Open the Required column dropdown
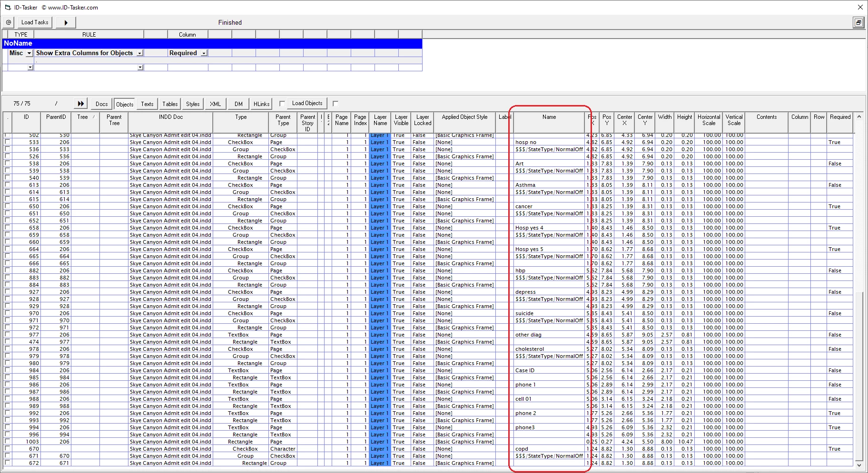The image size is (868, 473). click(x=204, y=53)
